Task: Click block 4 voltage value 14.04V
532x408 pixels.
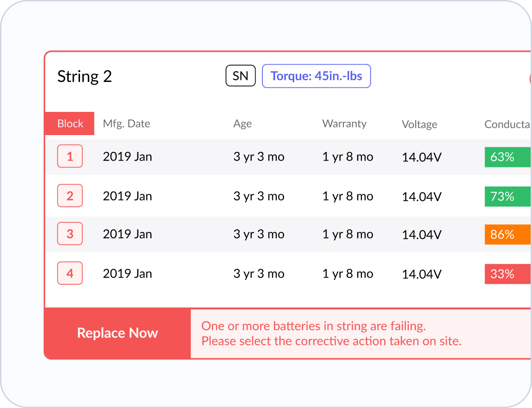Action: (422, 274)
